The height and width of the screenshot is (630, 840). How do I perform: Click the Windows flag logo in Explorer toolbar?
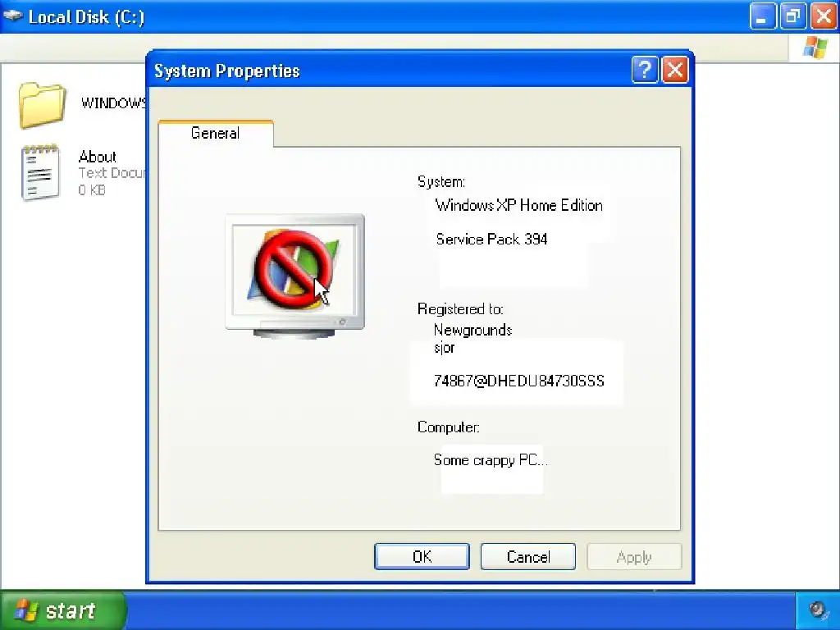tap(815, 48)
